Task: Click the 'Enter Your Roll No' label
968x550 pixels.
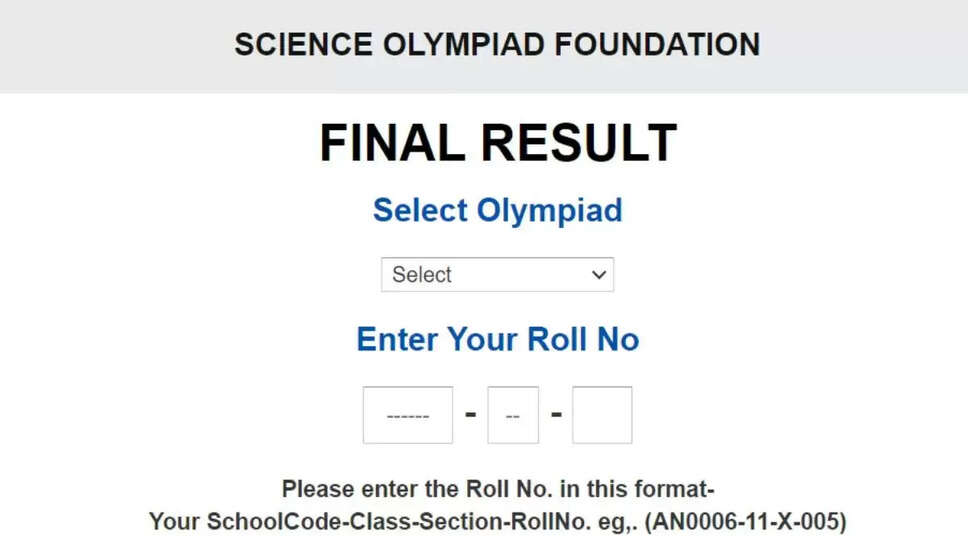Action: [497, 340]
